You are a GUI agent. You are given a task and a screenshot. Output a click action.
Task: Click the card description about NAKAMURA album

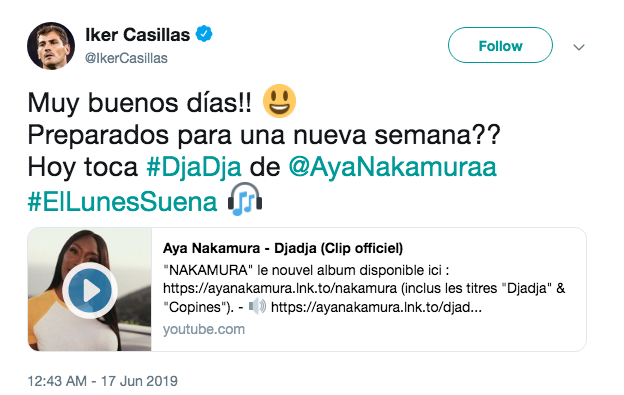coord(364,289)
